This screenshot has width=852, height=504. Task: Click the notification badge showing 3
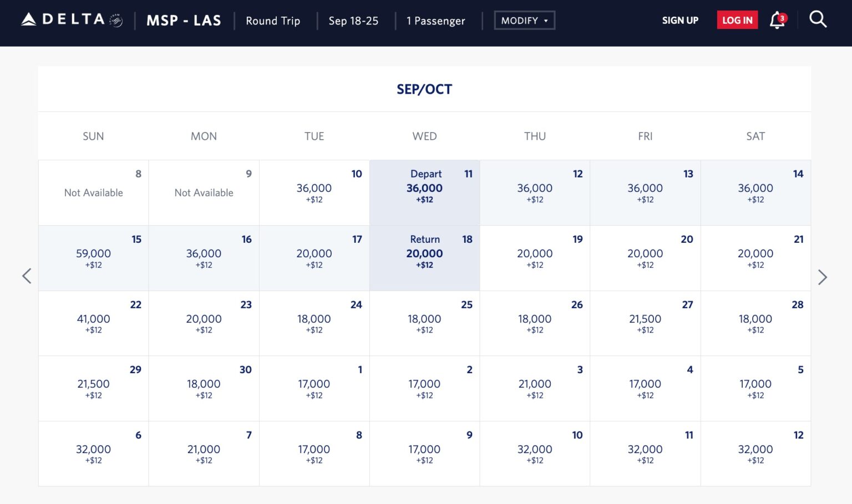click(782, 16)
